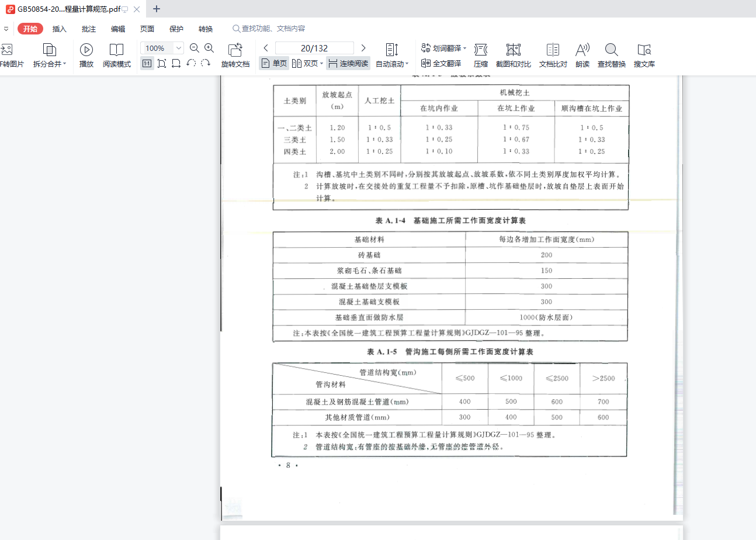Close the GB50854 pdf document tab

pos(137,9)
